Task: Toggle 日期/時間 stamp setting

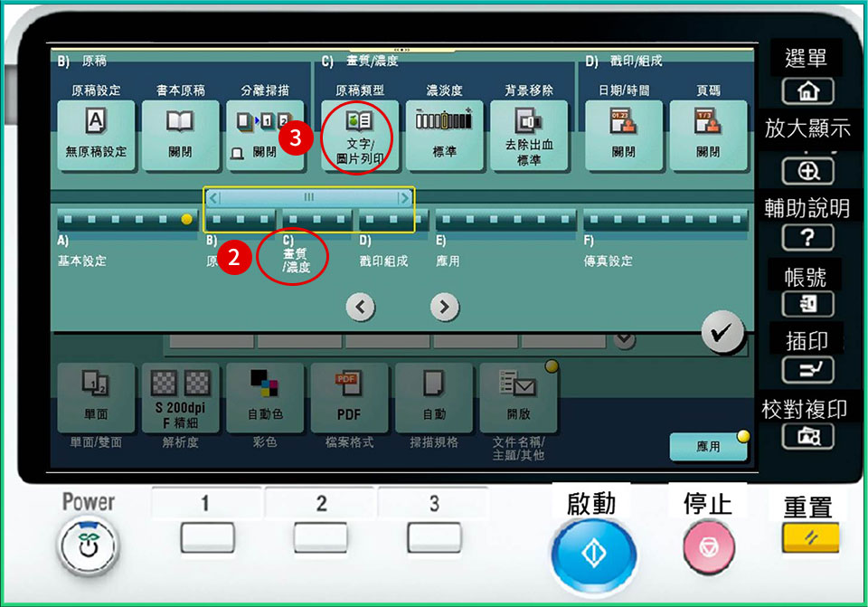Action: click(623, 135)
